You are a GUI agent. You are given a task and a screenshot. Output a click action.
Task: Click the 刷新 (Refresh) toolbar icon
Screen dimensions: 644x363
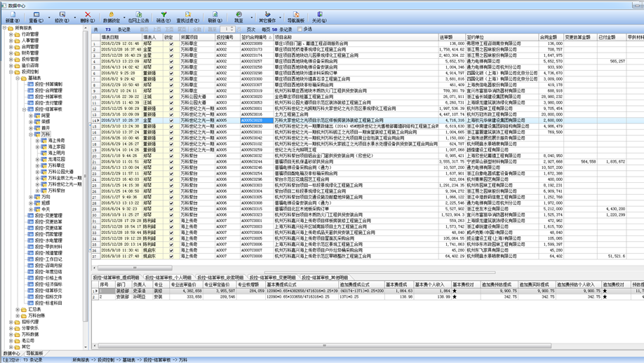pyautogui.click(x=215, y=14)
